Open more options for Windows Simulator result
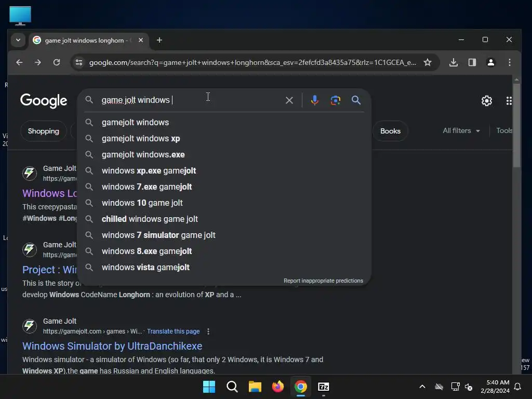532x399 pixels. coord(208,331)
